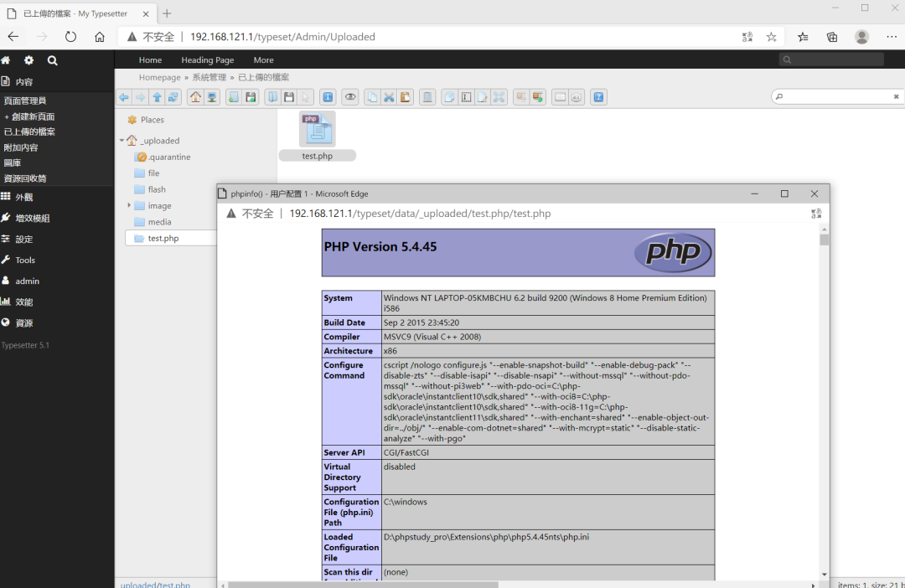This screenshot has height=588, width=905.
Task: Click the network volume mount icon
Action: (212, 97)
